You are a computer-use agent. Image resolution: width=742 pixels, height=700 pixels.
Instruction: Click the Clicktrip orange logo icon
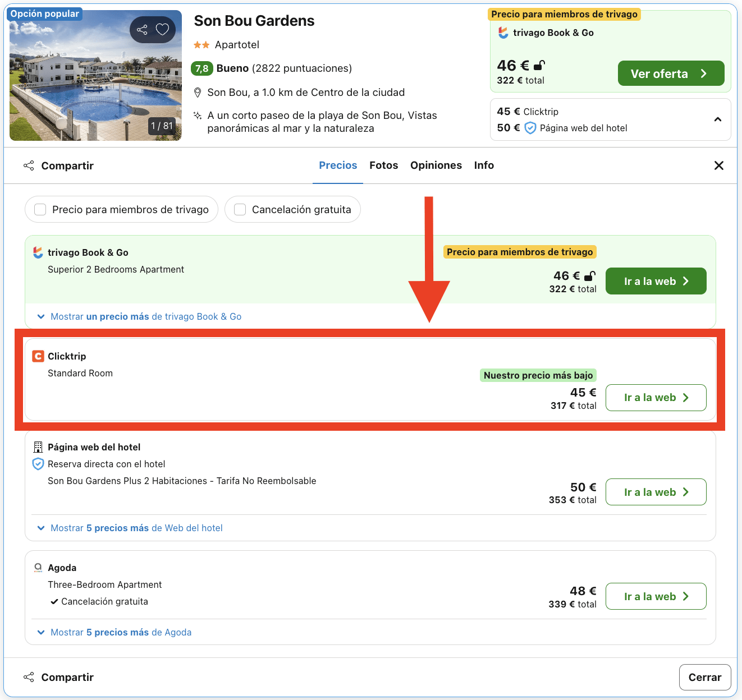point(38,356)
